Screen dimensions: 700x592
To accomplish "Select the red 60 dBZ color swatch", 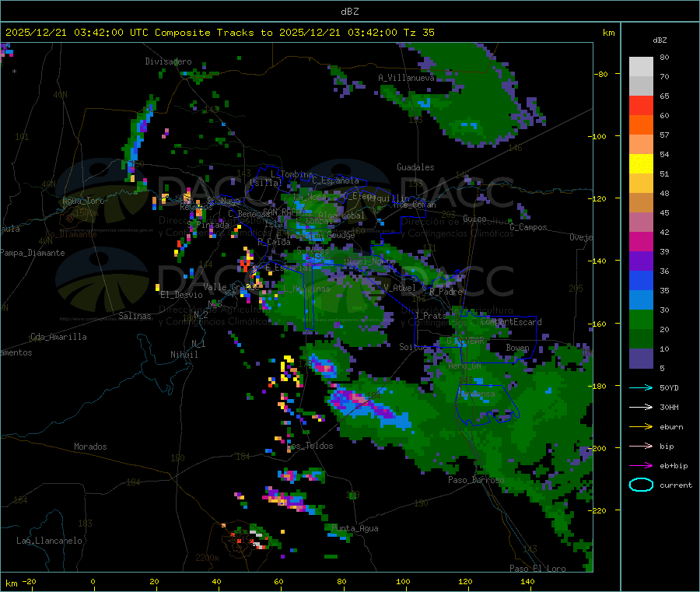I will [641, 105].
